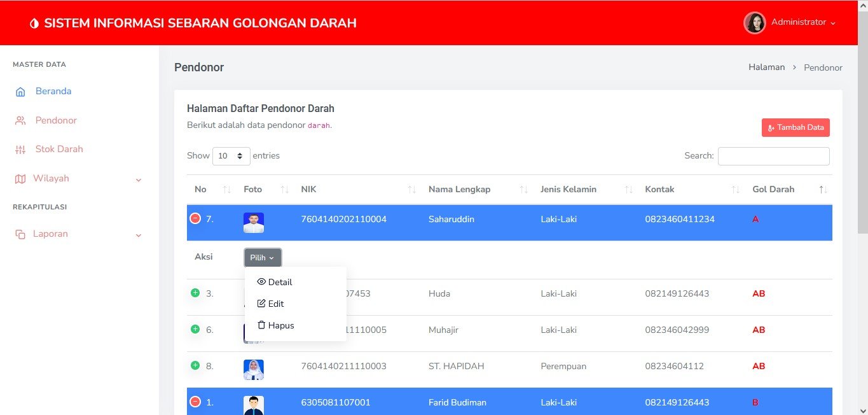The width and height of the screenshot is (868, 415).
Task: Expand the Laporan submenu chevron
Action: (139, 236)
